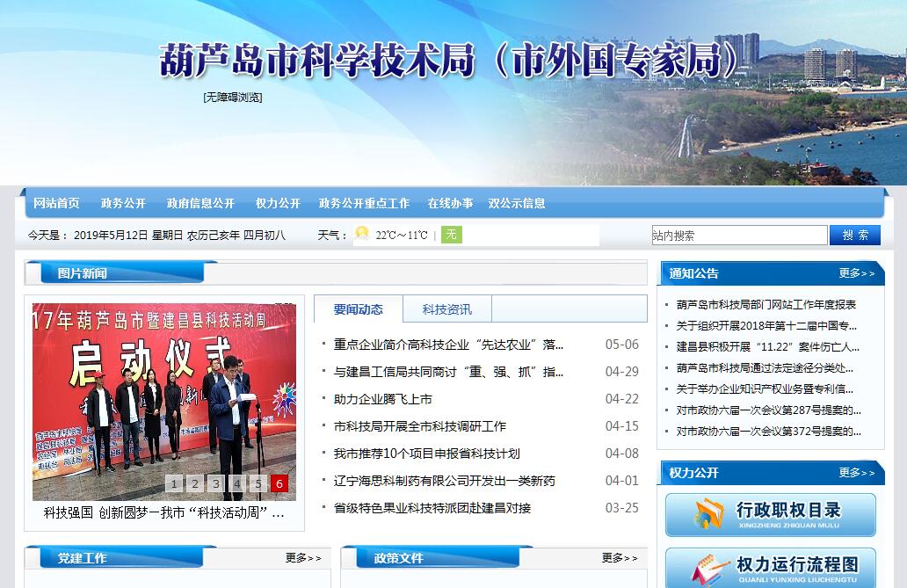Open news 与建昌工信局共同商讨
The width and height of the screenshot is (907, 588).
point(448,372)
